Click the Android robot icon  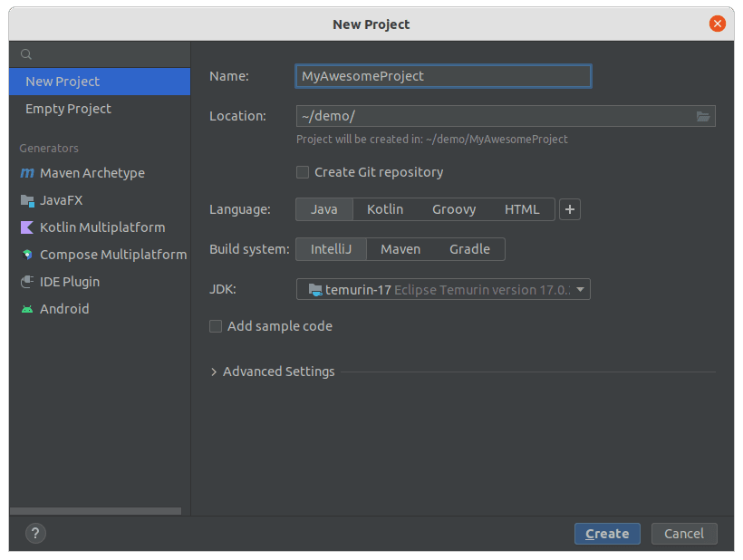pos(27,309)
